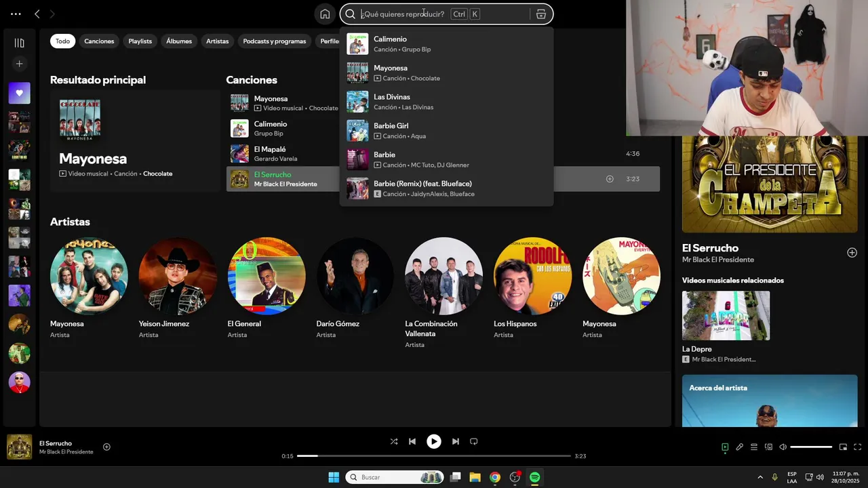Open the three-dots app menu

click(x=16, y=14)
